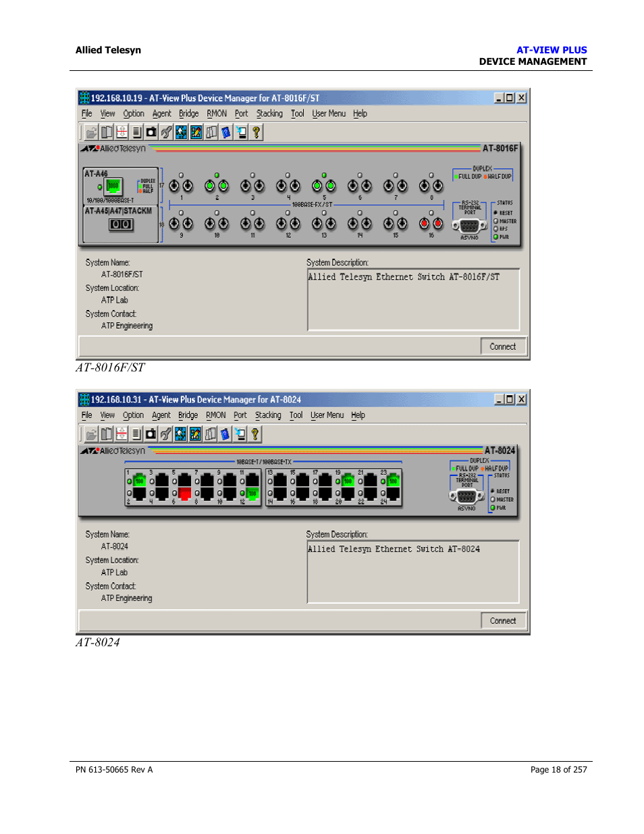The width and height of the screenshot is (644, 834).
Task: Click 'ATP Lab' location in AT-8016F/ST window
Action: [x=115, y=301]
